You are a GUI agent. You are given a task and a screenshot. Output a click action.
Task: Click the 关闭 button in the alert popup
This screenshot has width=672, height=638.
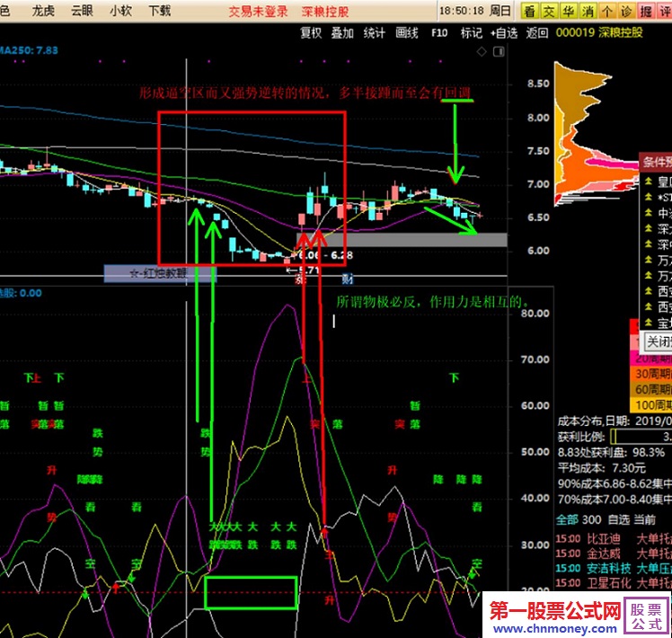click(659, 341)
